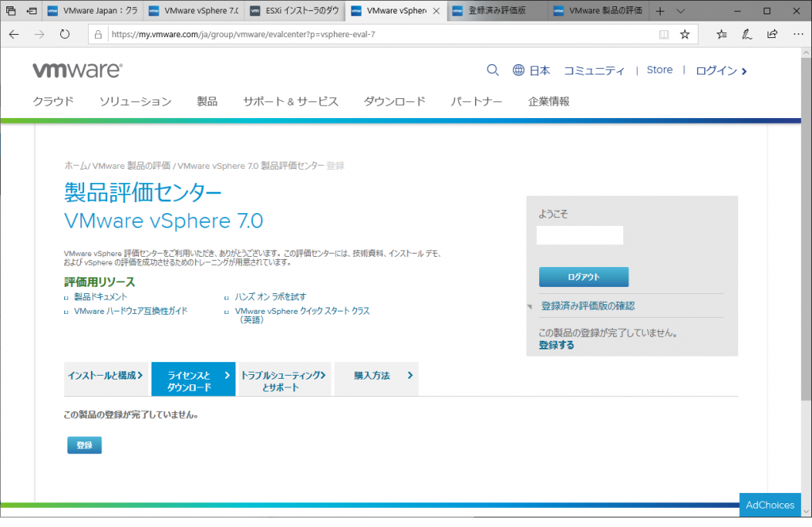Viewport: 812px width, 527px height.
Task: Click the scrollbar down arrow
Action: pos(806,511)
